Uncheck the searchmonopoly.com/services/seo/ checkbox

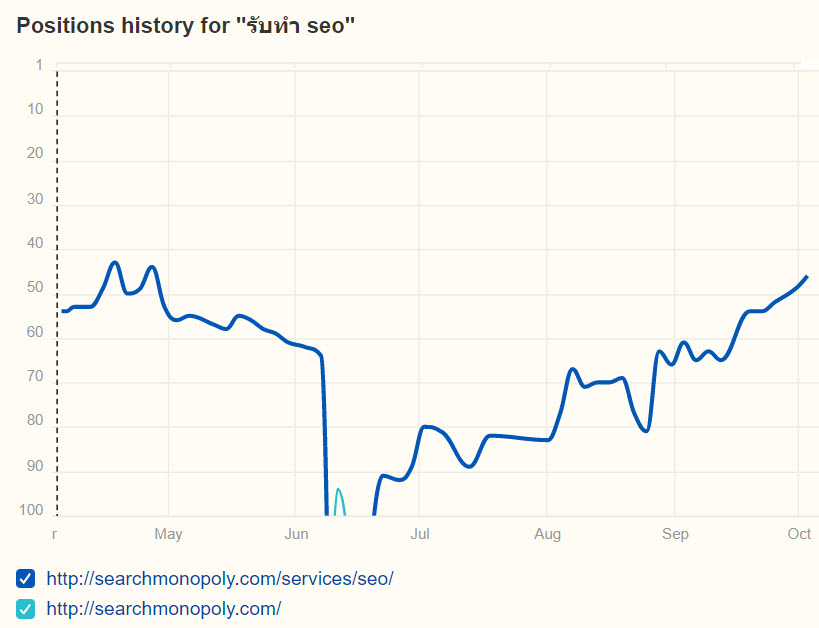pyautogui.click(x=26, y=578)
